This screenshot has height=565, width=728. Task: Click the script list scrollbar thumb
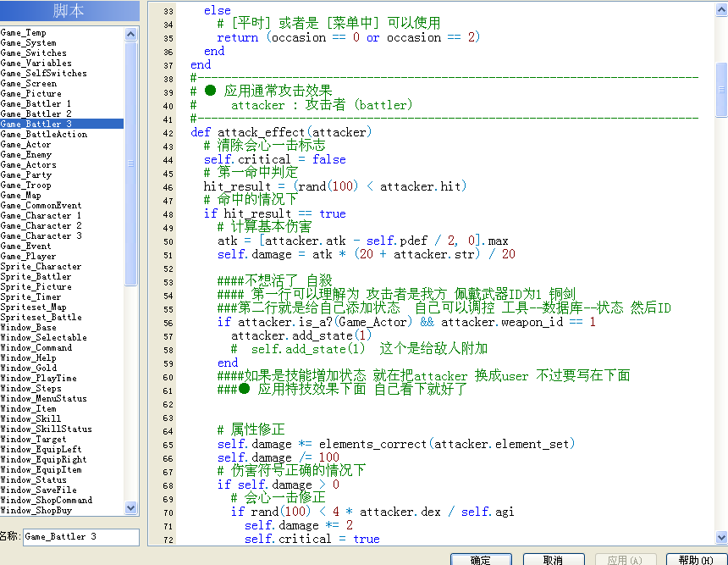point(131,163)
